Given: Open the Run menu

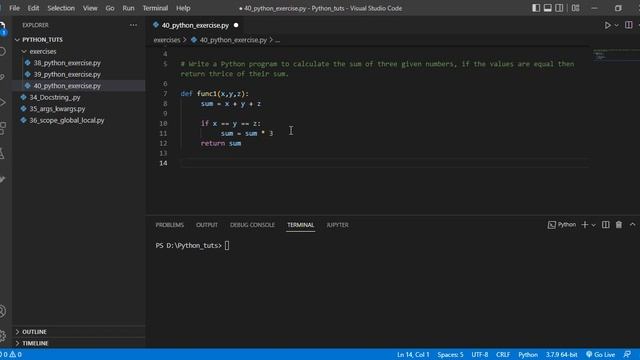Looking at the screenshot, I should (128, 8).
